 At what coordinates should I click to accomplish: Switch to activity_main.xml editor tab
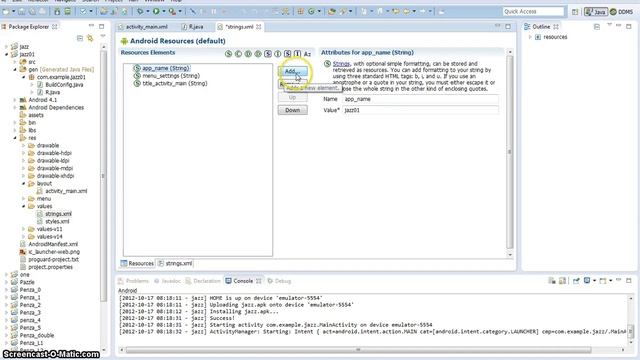143,27
